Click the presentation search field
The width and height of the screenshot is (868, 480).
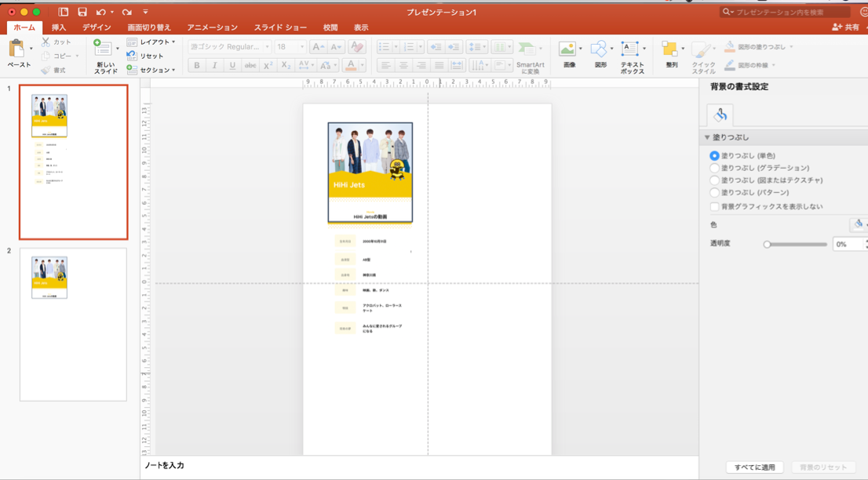(785, 12)
